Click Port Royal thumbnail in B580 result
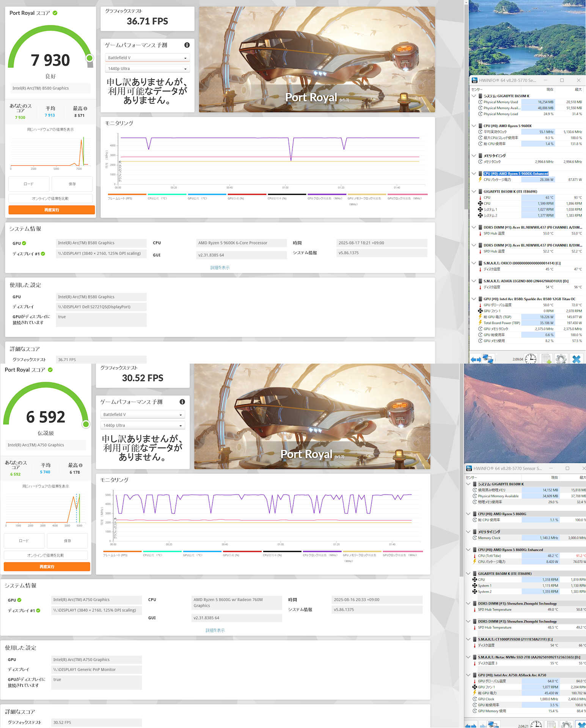Image resolution: width=586 pixels, height=728 pixels. click(x=317, y=59)
